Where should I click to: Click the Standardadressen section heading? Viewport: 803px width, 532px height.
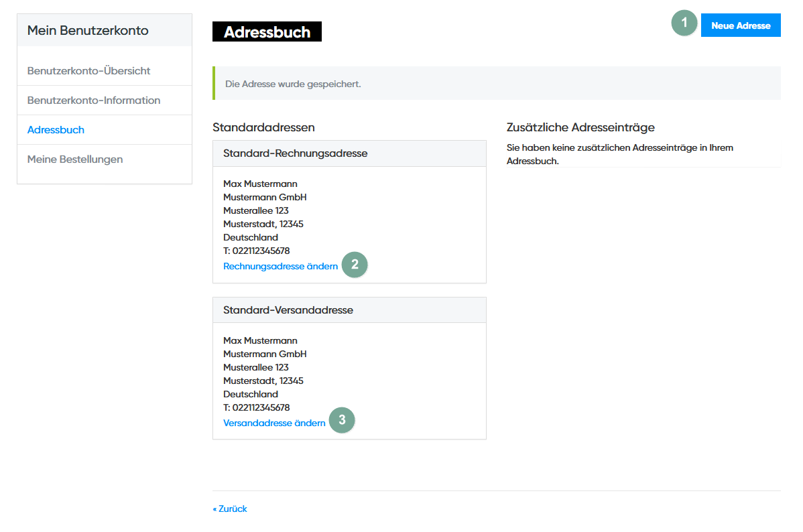coord(263,127)
